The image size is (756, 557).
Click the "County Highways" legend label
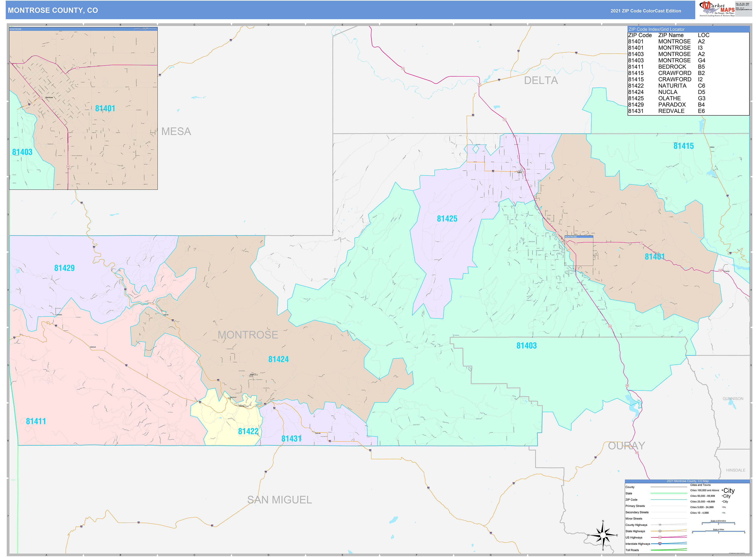pyautogui.click(x=636, y=525)
